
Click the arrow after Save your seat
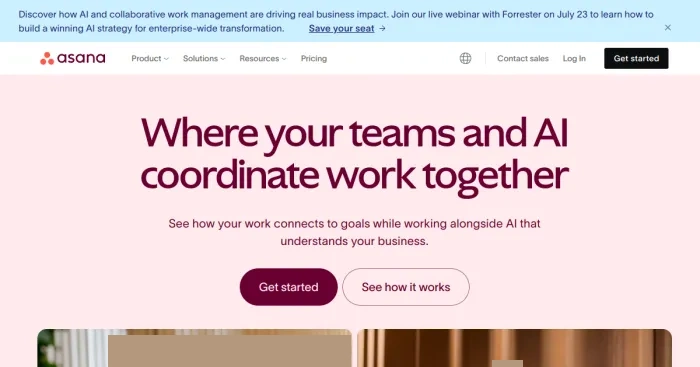click(x=382, y=29)
